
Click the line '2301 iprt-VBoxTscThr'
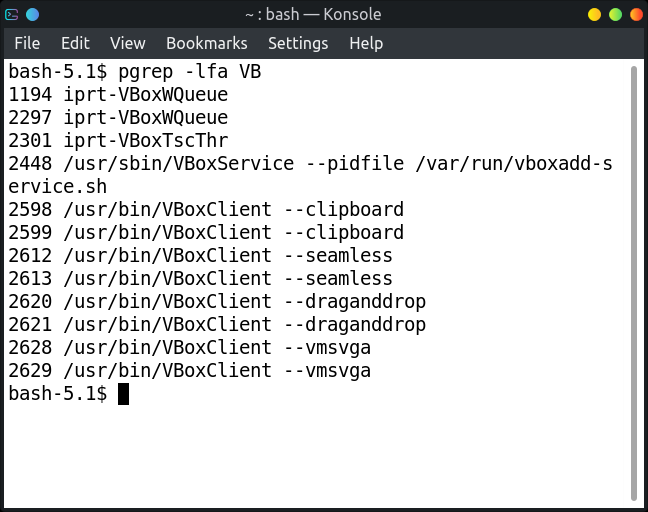pyautogui.click(x=118, y=141)
